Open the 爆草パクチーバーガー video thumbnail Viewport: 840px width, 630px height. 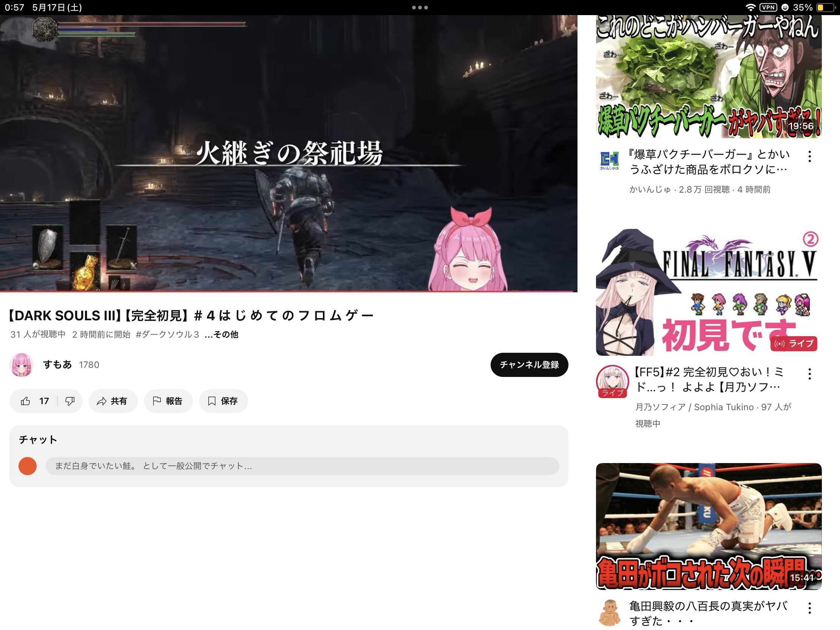709,76
